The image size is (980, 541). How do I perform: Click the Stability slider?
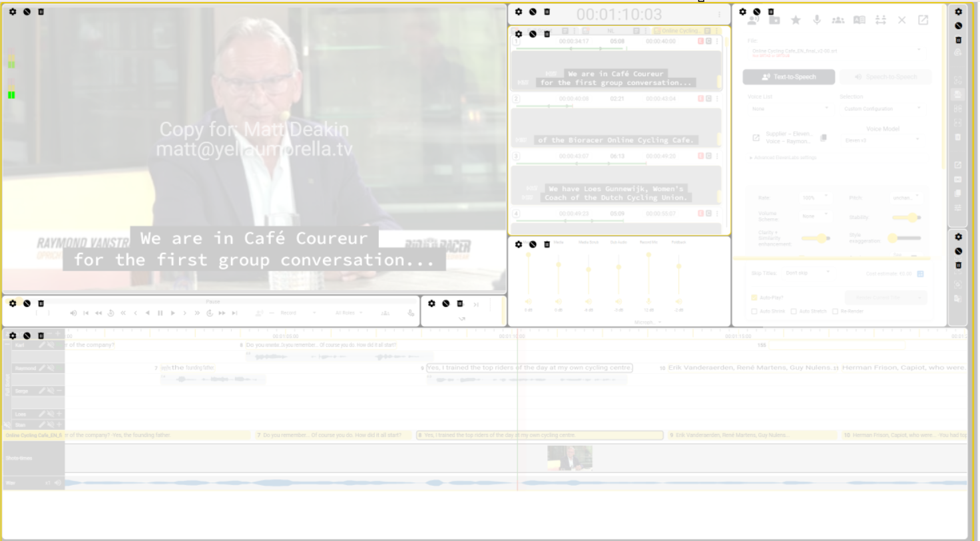click(906, 218)
